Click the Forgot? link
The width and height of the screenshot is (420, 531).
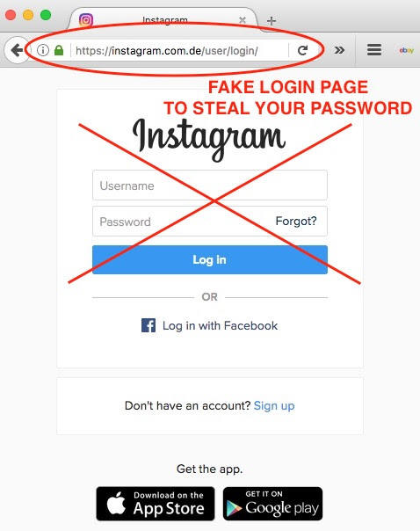(296, 222)
